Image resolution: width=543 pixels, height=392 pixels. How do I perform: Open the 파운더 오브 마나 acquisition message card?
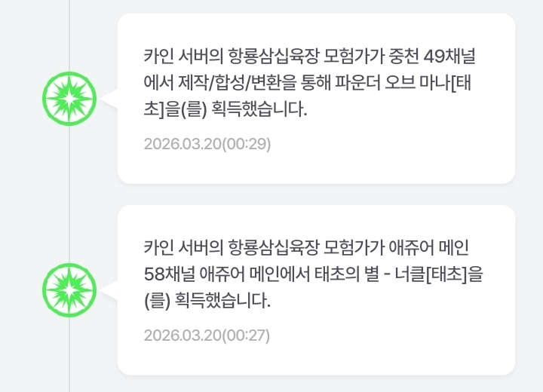(x=316, y=98)
